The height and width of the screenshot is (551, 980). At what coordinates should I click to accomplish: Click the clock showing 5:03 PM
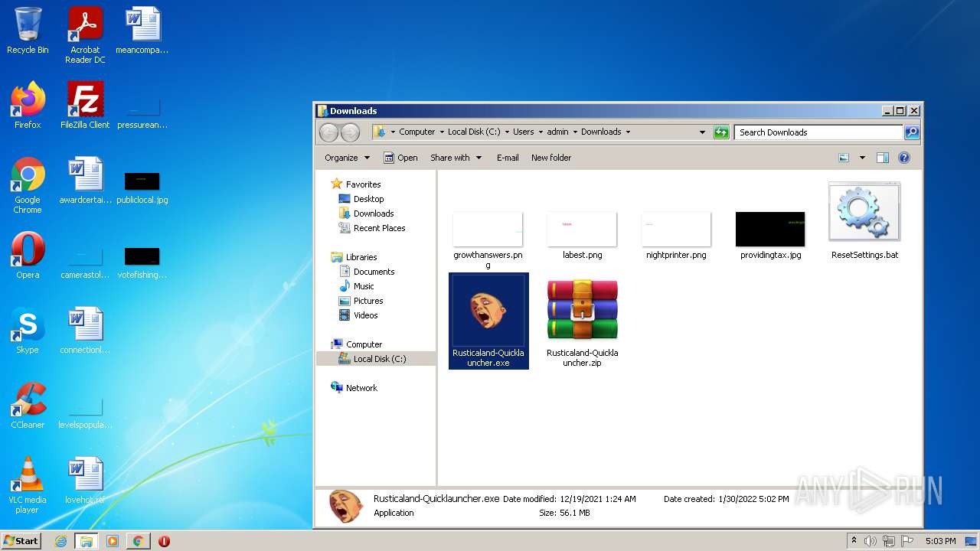[940, 541]
